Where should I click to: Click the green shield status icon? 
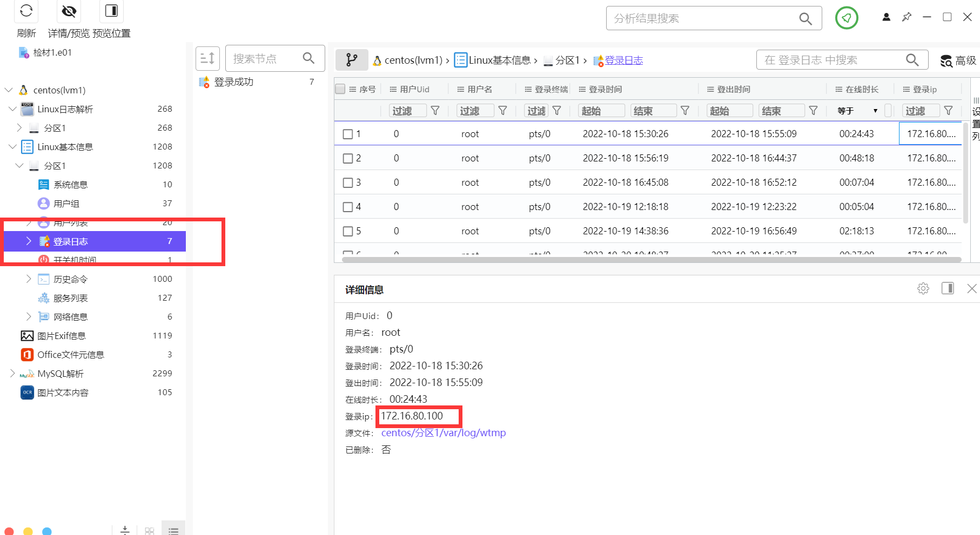[x=847, y=18]
